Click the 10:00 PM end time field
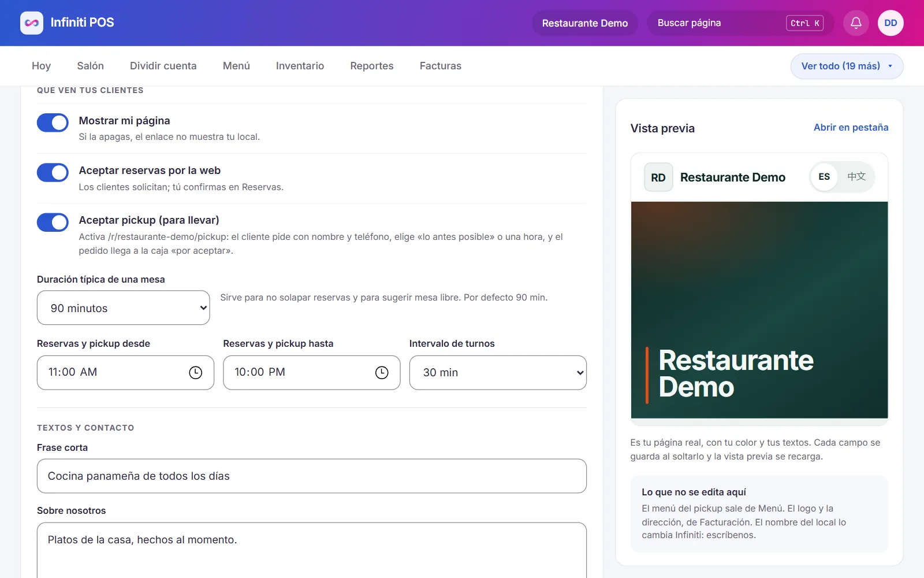This screenshot has width=924, height=578. coord(312,373)
